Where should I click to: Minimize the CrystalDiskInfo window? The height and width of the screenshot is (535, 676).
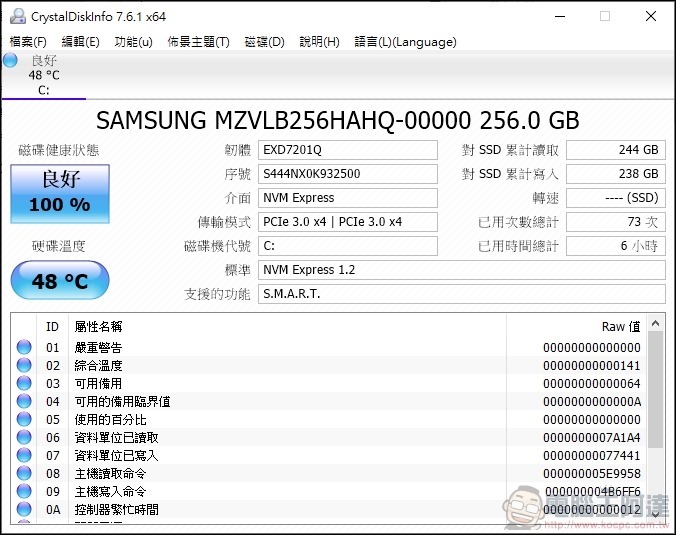click(560, 16)
